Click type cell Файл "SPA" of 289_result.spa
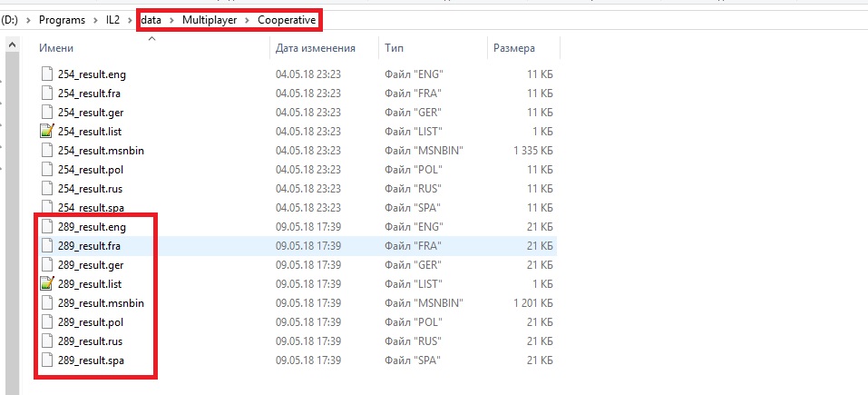The image size is (868, 395). (x=413, y=360)
